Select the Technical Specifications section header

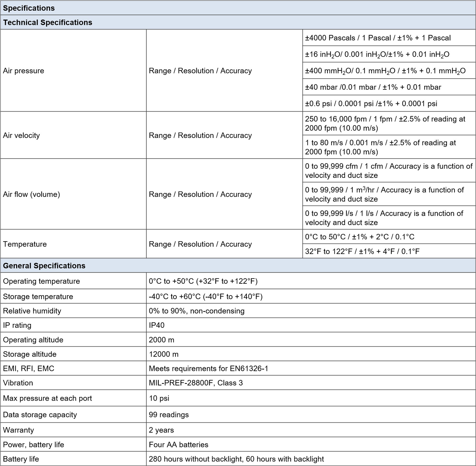click(48, 23)
